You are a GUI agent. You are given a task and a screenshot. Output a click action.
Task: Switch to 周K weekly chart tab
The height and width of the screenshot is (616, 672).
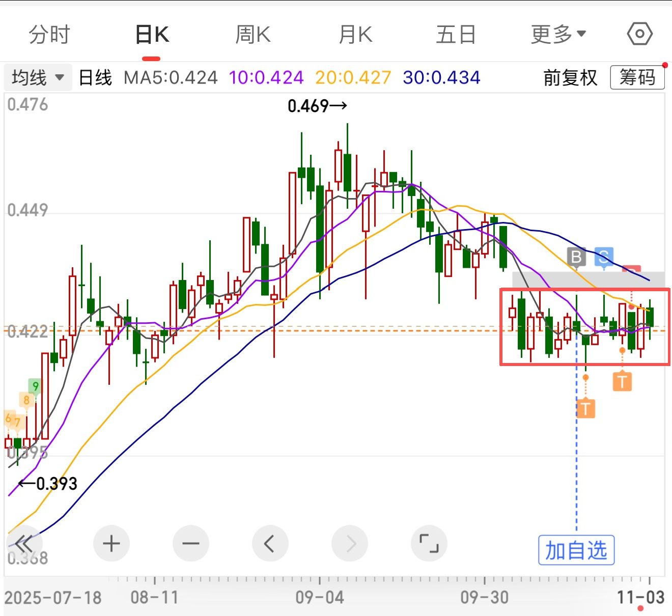(253, 35)
